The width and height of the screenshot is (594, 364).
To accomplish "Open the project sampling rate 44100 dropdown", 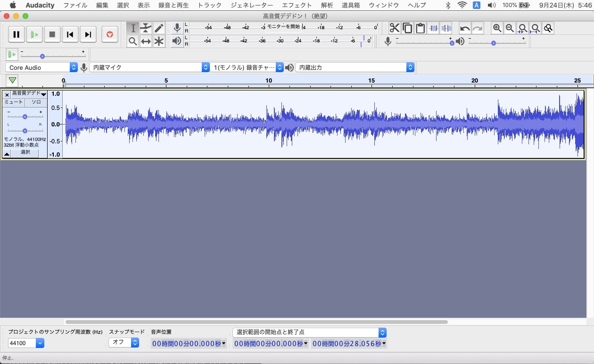I will coord(26,343).
